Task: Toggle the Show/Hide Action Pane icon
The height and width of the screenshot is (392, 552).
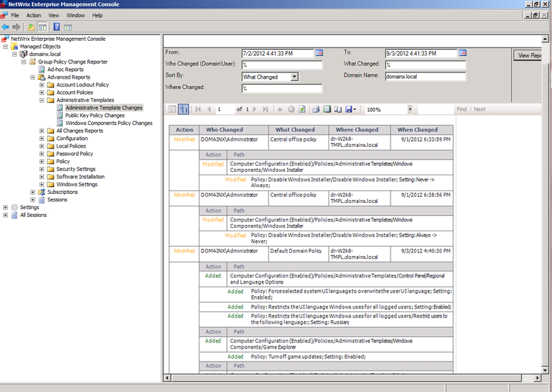Action: (x=68, y=27)
